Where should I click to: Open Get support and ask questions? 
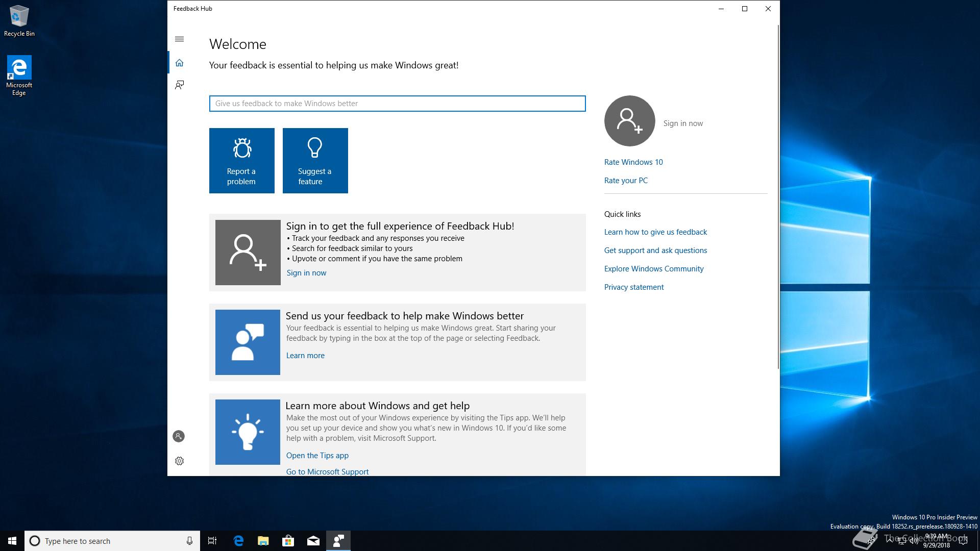(x=655, y=251)
